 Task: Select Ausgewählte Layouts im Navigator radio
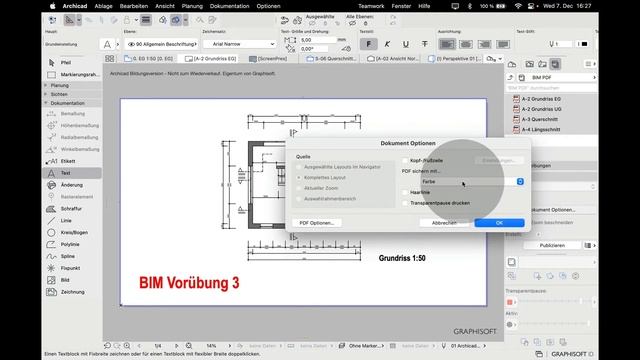pyautogui.click(x=299, y=167)
